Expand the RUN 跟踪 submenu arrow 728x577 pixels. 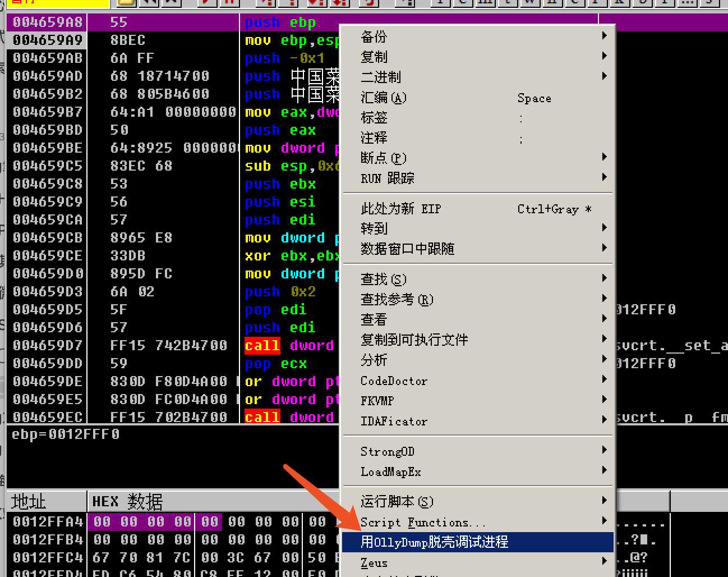pyautogui.click(x=604, y=177)
